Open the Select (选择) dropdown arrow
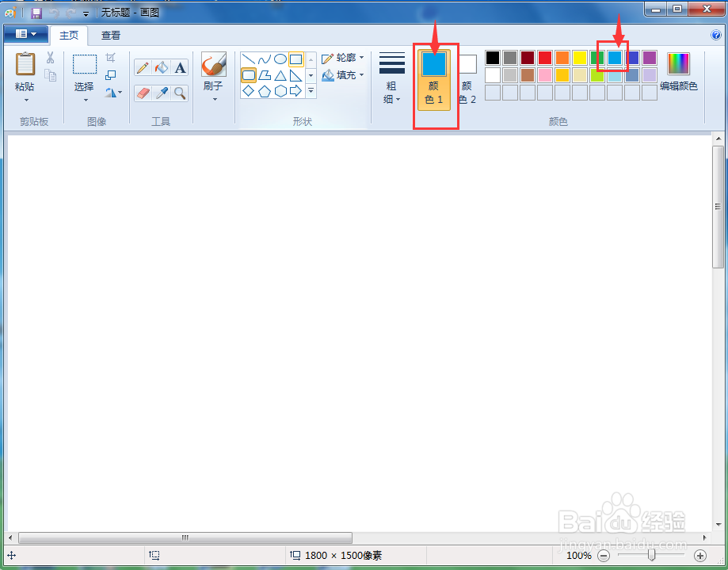Screen dimensions: 728x570 pos(86,100)
